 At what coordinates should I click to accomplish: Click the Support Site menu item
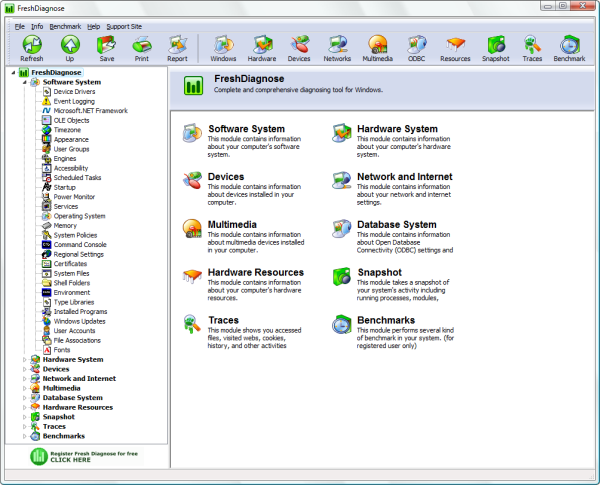pyautogui.click(x=124, y=26)
